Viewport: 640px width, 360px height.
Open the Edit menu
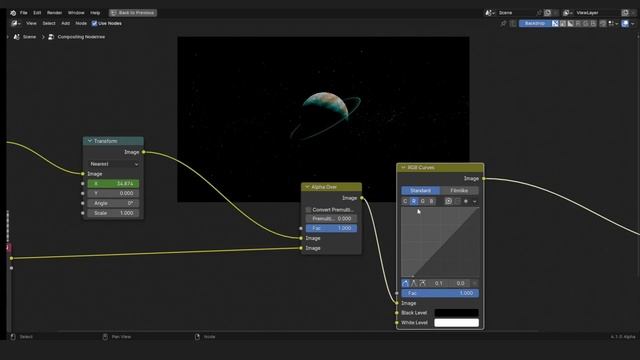[x=37, y=13]
